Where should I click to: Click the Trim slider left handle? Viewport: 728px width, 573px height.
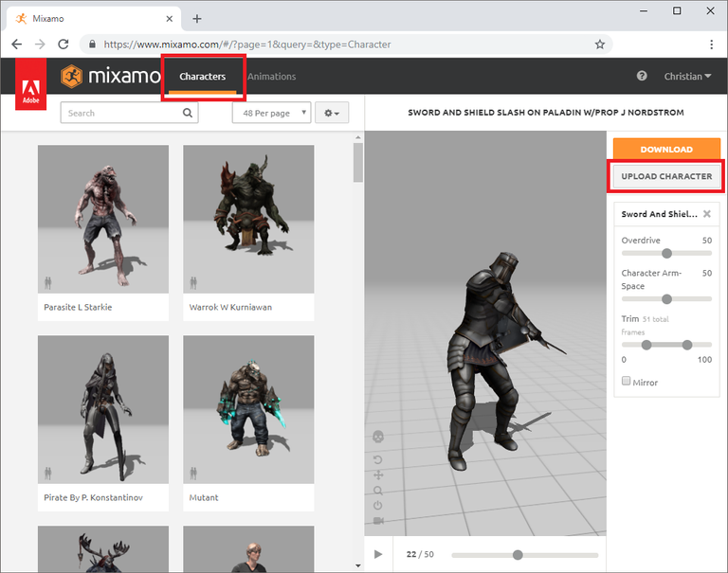646,345
